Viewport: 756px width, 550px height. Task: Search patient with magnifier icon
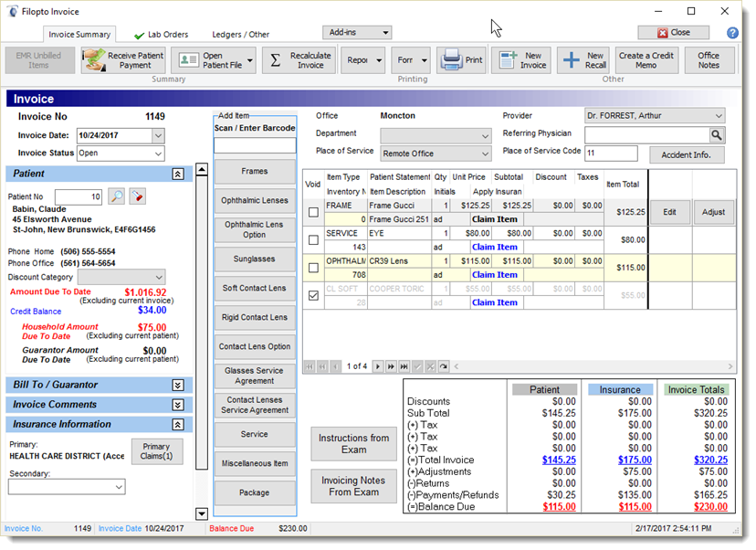click(x=116, y=196)
